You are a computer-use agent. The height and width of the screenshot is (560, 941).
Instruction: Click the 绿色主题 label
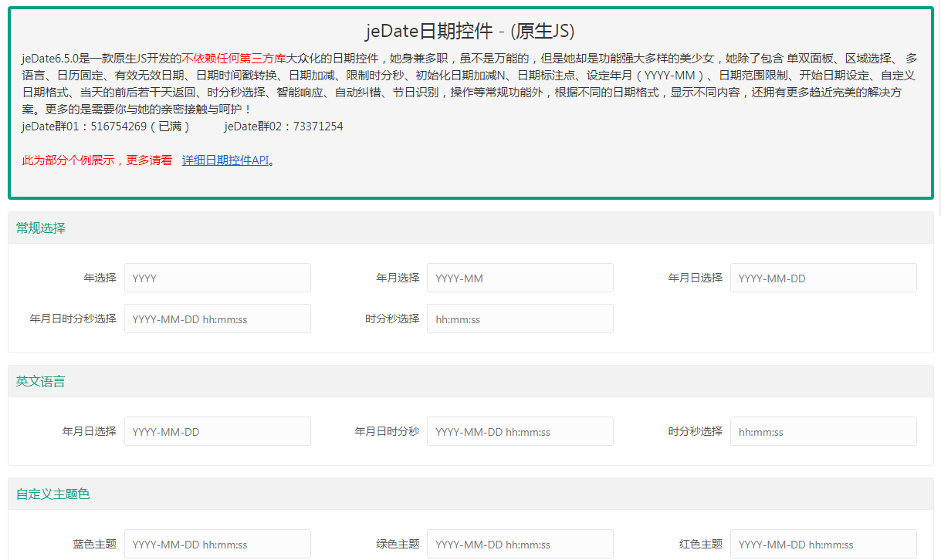tap(398, 544)
